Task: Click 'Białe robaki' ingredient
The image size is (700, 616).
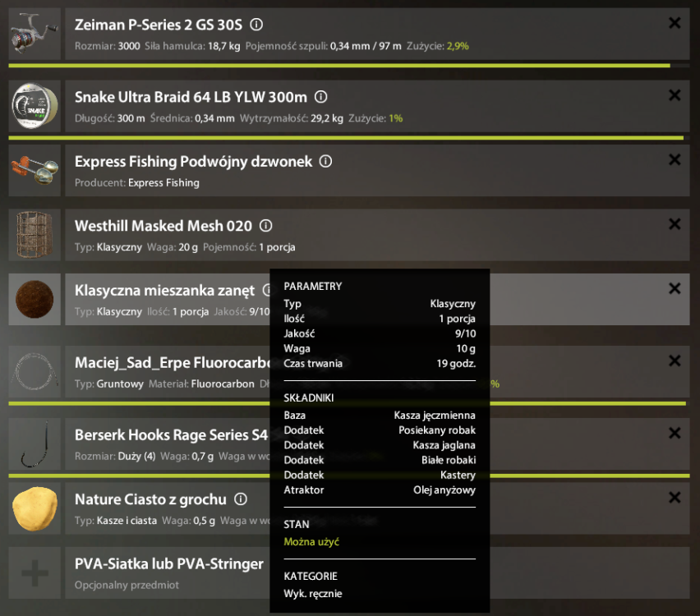Action: pos(449,460)
